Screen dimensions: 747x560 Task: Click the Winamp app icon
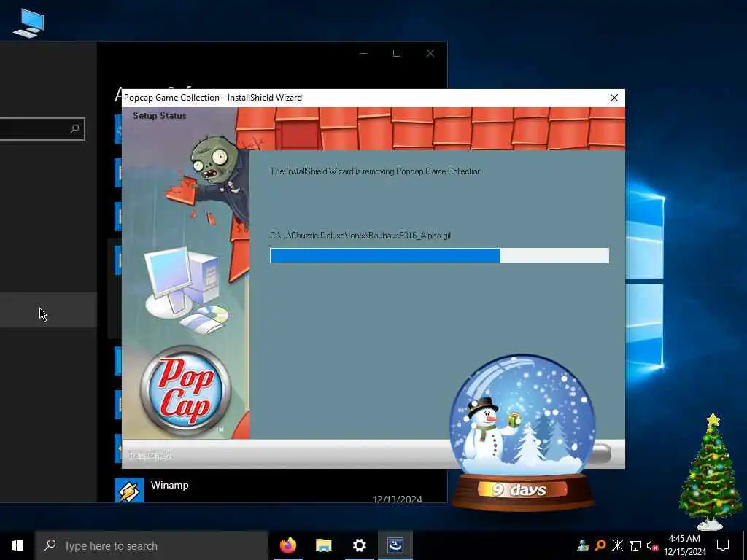(129, 490)
